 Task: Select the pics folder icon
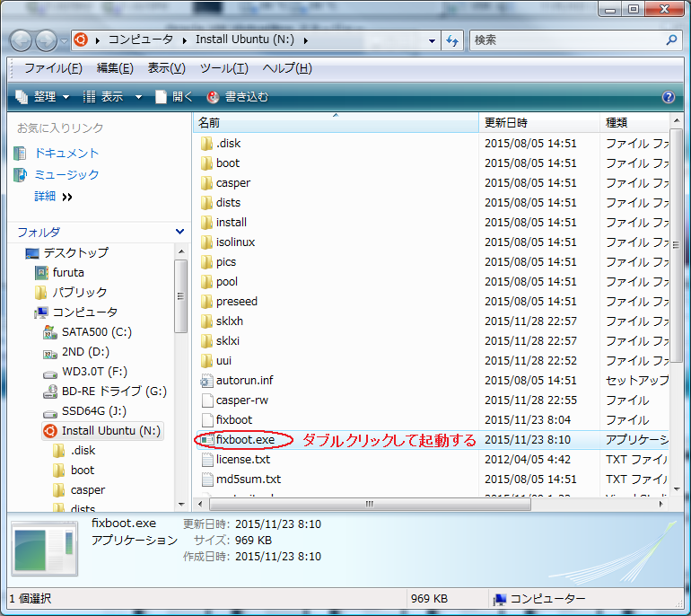(206, 262)
